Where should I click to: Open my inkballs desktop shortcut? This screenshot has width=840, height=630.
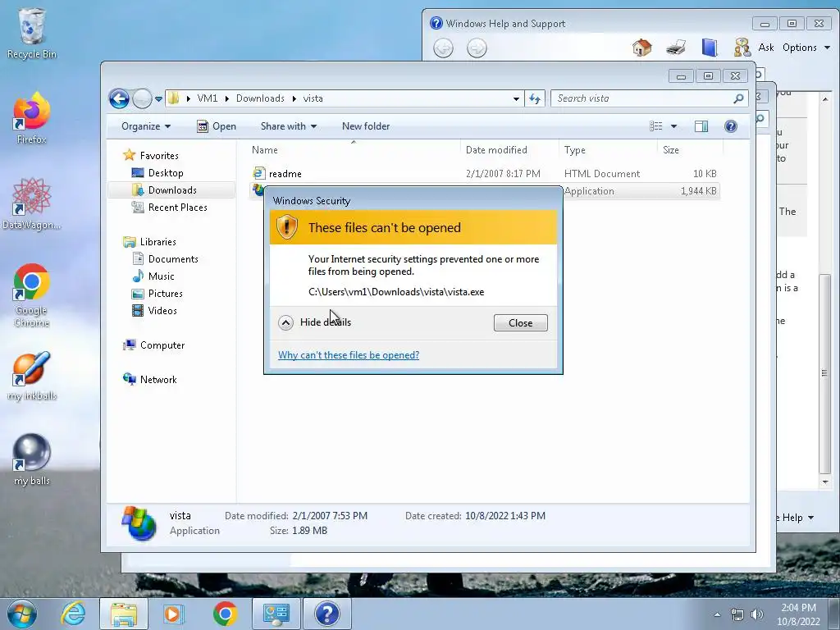coord(31,375)
